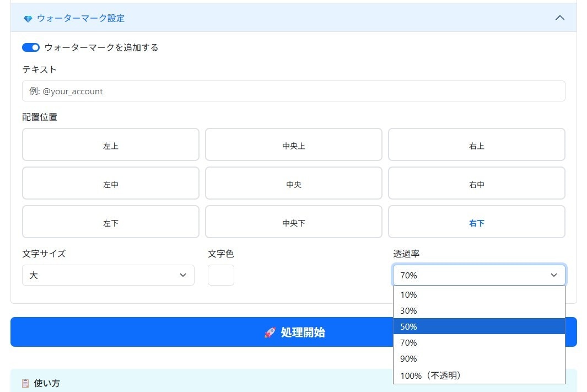This screenshot has width=587, height=392.
Task: Select 中央 placement position
Action: tap(293, 183)
